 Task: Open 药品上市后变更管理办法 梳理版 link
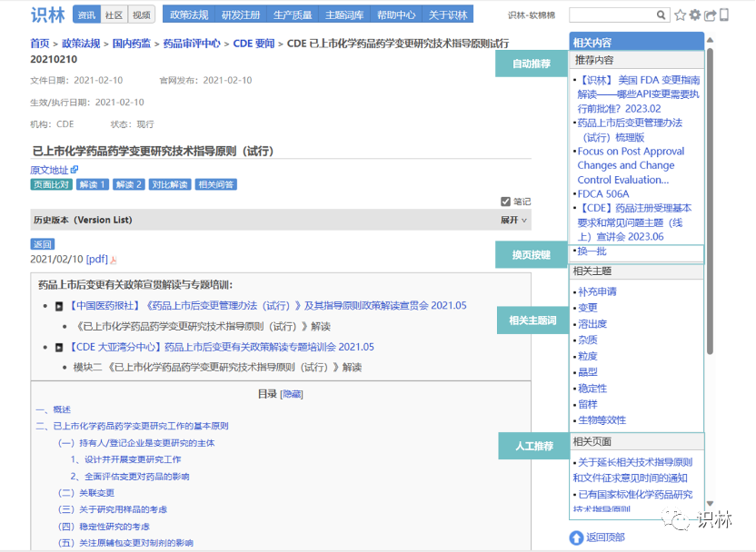(630, 130)
